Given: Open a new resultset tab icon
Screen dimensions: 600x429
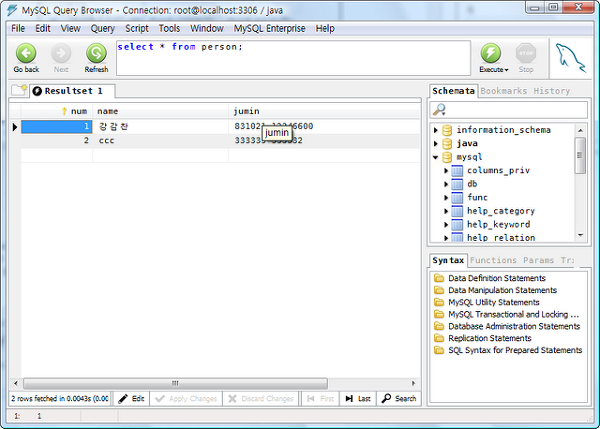Looking at the screenshot, I should (x=19, y=90).
